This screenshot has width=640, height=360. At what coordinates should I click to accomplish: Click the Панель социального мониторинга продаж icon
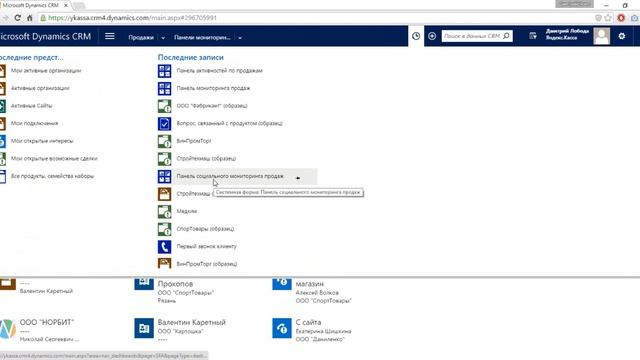[164, 176]
